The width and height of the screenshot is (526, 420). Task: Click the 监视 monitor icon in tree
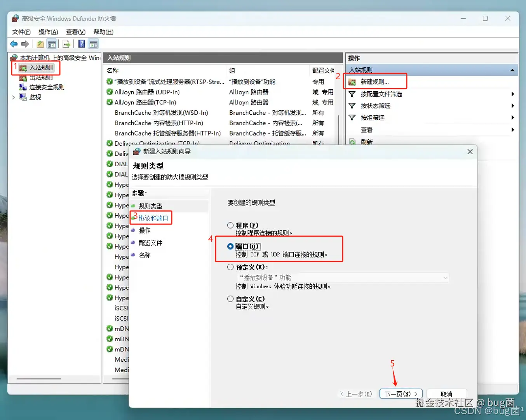point(23,97)
